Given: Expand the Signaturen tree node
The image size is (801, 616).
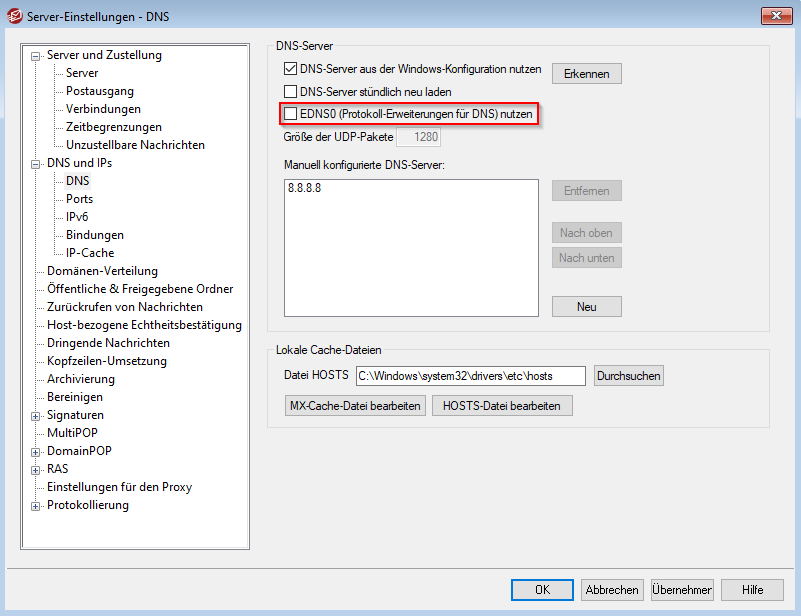Looking at the screenshot, I should [36, 416].
